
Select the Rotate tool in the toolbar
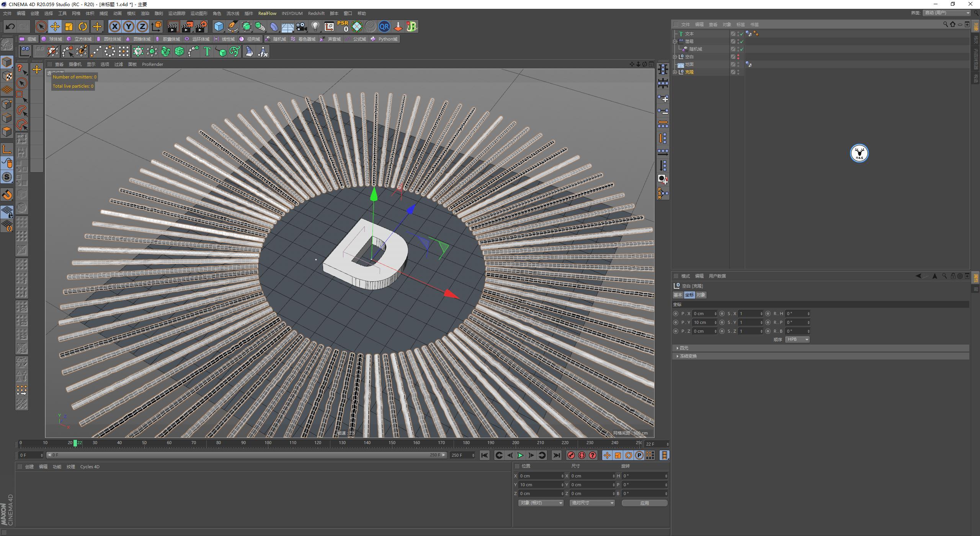click(x=83, y=26)
